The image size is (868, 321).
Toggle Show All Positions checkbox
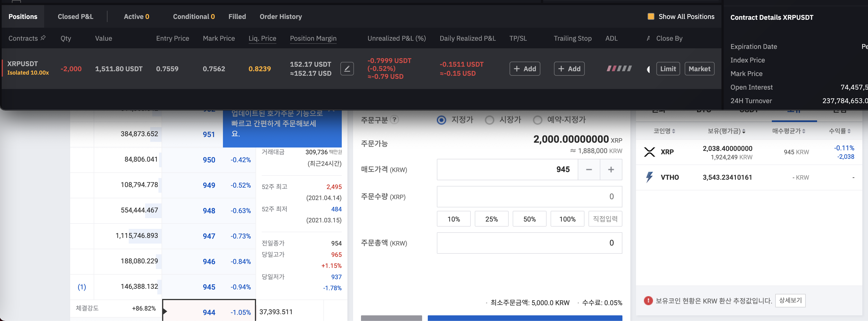(651, 16)
